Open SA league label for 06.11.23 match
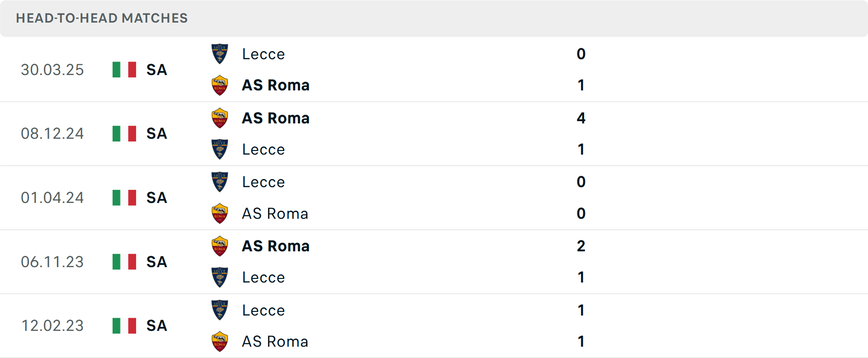 pyautogui.click(x=157, y=262)
